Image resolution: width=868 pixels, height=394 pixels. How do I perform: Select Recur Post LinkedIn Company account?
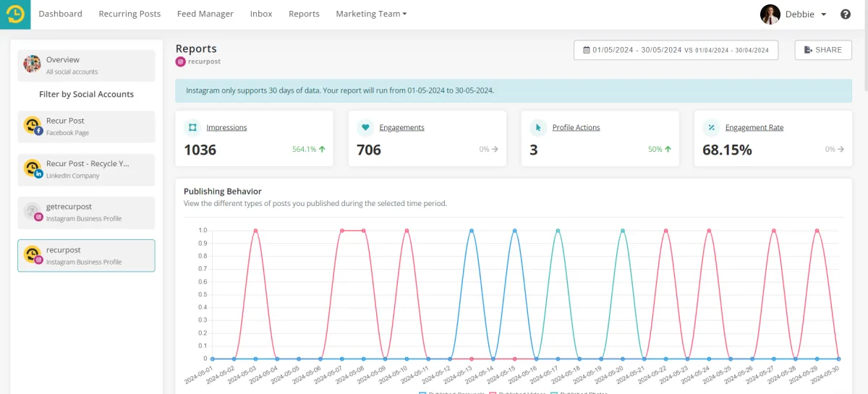click(x=86, y=169)
